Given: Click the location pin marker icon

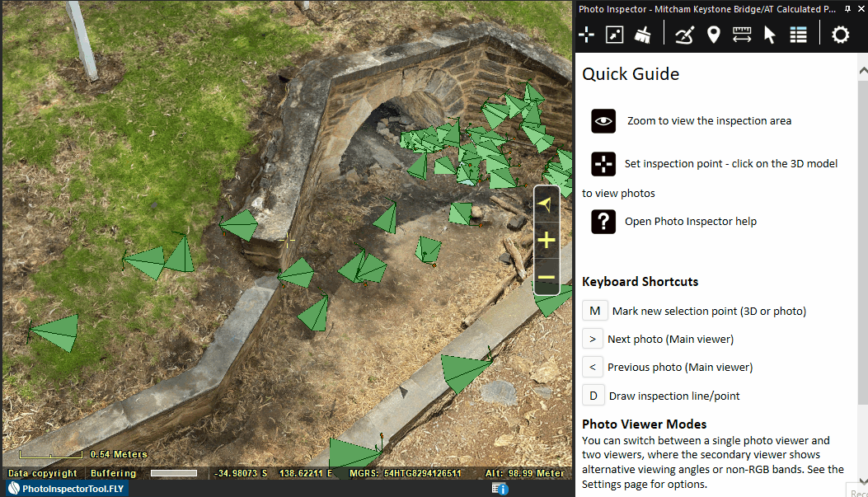Looking at the screenshot, I should 714,35.
